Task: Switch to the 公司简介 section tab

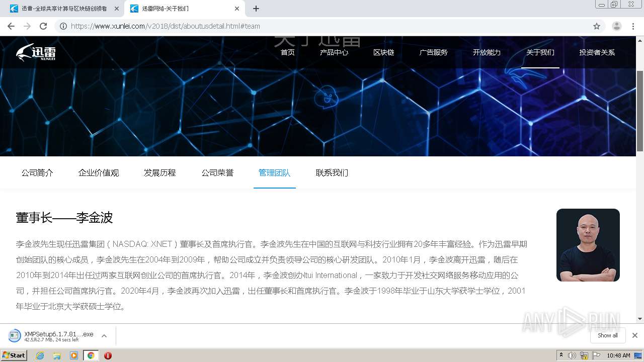Action: coord(37,173)
